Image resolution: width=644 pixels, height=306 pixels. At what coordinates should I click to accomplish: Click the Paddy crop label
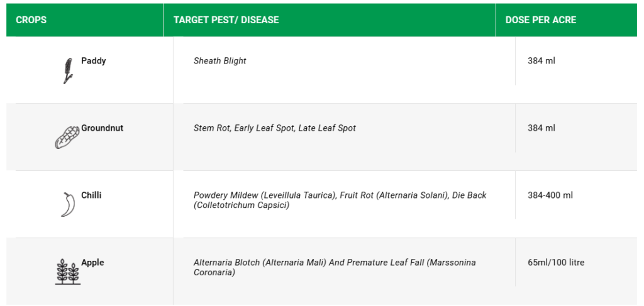coord(94,61)
